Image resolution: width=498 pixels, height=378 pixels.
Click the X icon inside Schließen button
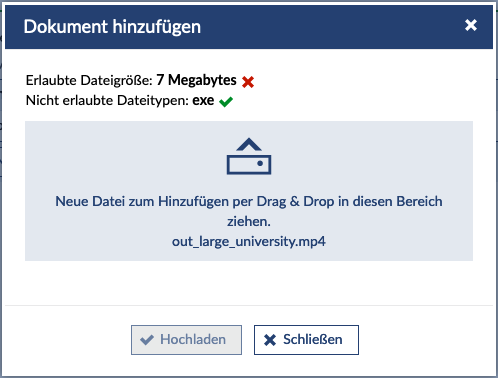[270, 340]
